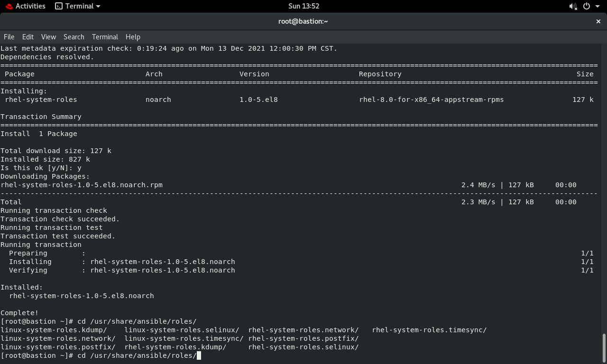Open the Edit menu
Screen dimensions: 607x364
pyautogui.click(x=28, y=37)
